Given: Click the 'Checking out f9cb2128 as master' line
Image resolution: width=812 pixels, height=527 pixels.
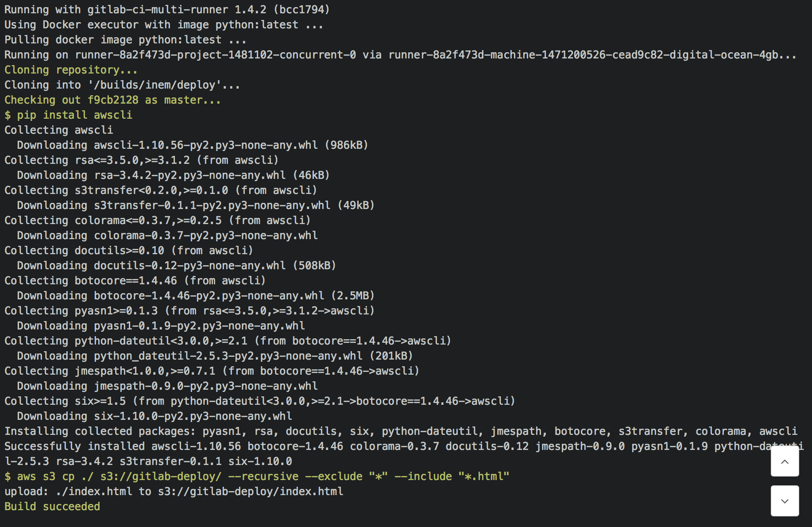Looking at the screenshot, I should (x=112, y=100).
